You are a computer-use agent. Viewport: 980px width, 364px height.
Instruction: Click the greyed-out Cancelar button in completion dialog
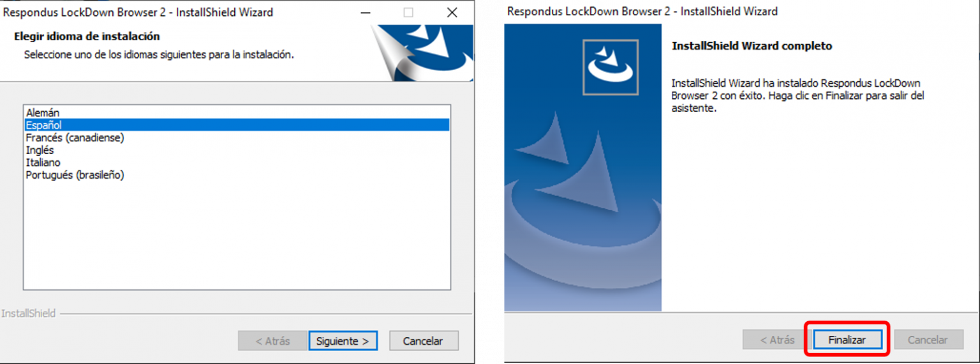[x=928, y=340]
